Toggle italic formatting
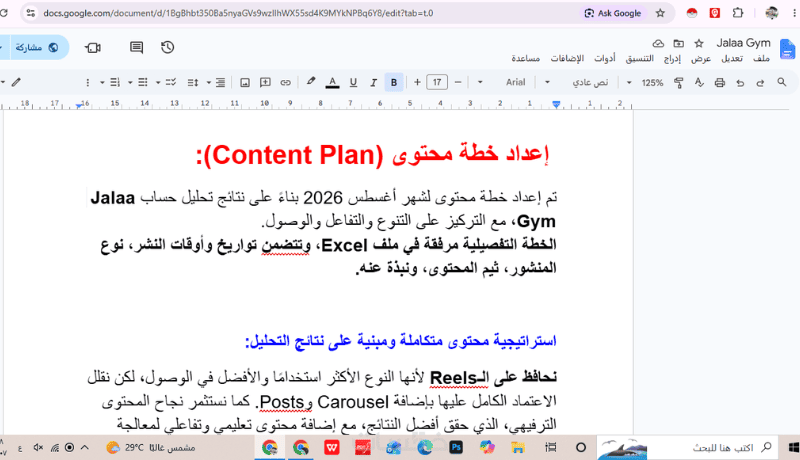800x460 pixels. click(x=373, y=83)
